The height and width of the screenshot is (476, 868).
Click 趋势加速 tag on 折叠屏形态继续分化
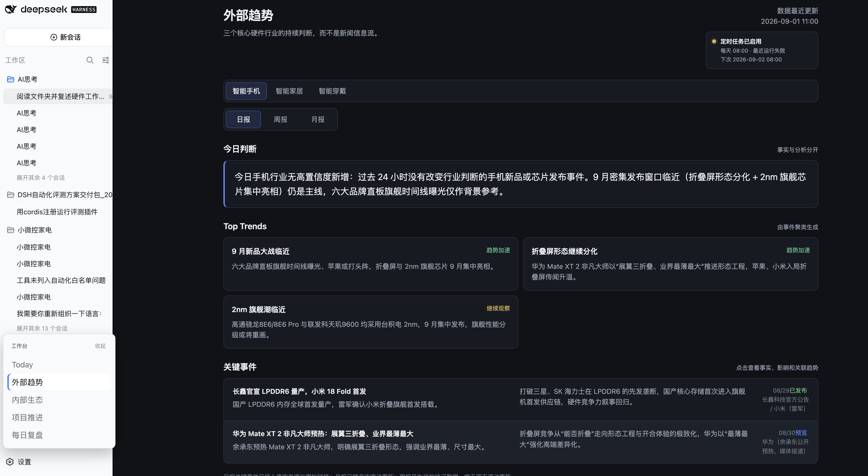pos(798,250)
